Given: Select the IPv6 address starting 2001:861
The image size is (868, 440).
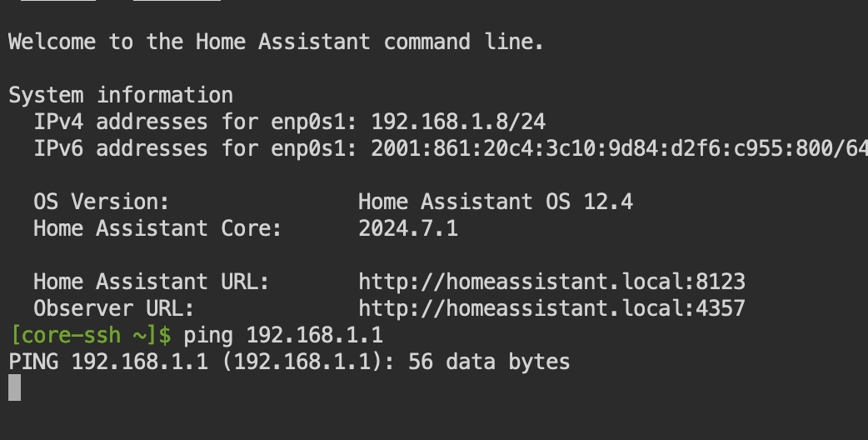Looking at the screenshot, I should [x=619, y=148].
